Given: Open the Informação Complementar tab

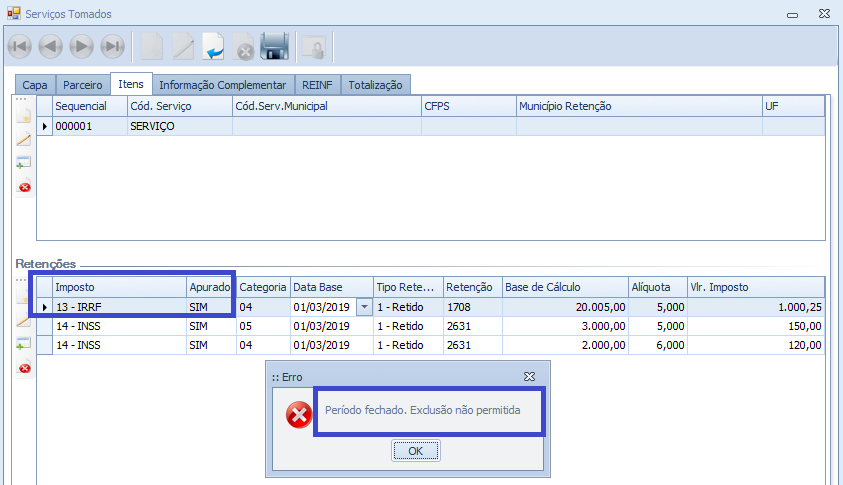Looking at the screenshot, I should [x=222, y=85].
